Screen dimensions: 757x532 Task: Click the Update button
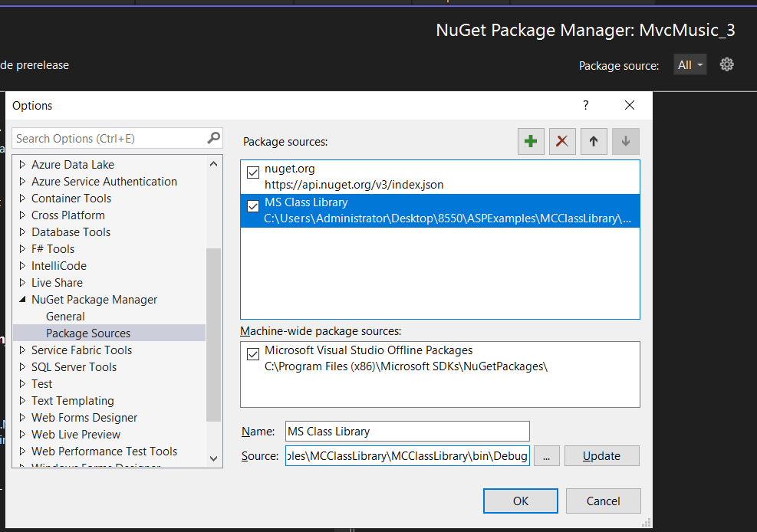[601, 455]
